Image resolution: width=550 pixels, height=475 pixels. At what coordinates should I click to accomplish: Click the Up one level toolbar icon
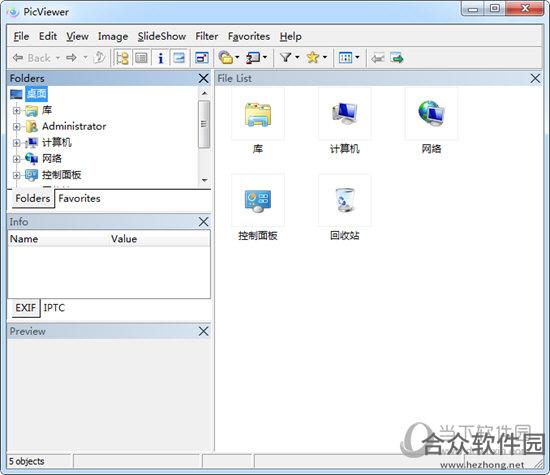99,58
